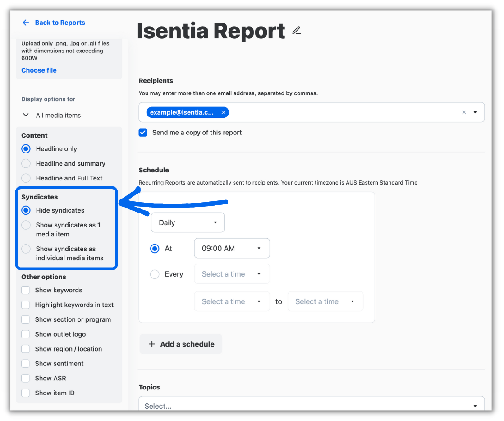Select Headline and summary option

[x=26, y=163]
